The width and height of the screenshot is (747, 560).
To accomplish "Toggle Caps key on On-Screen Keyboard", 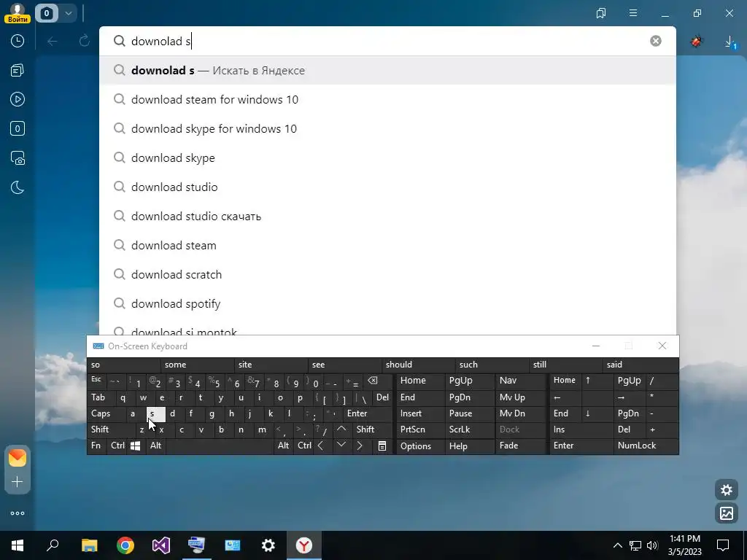I will click(x=107, y=413).
